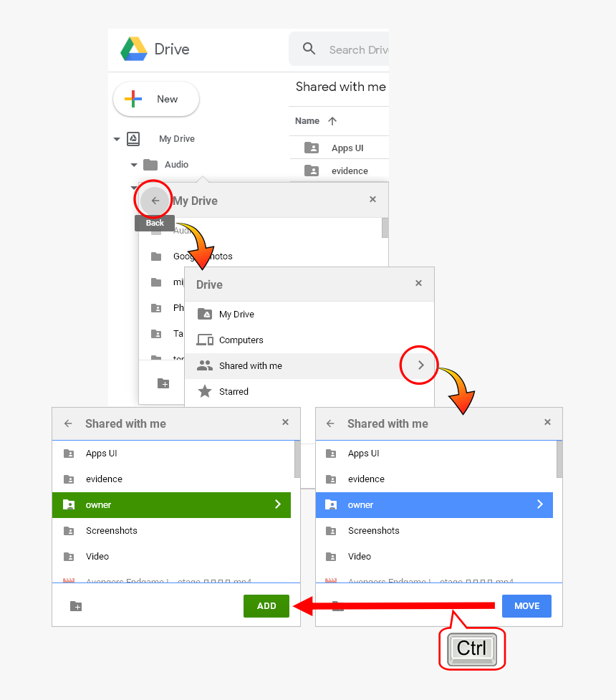Image resolution: width=616 pixels, height=700 pixels.
Task: Click the Computers device icon
Action: 205,340
